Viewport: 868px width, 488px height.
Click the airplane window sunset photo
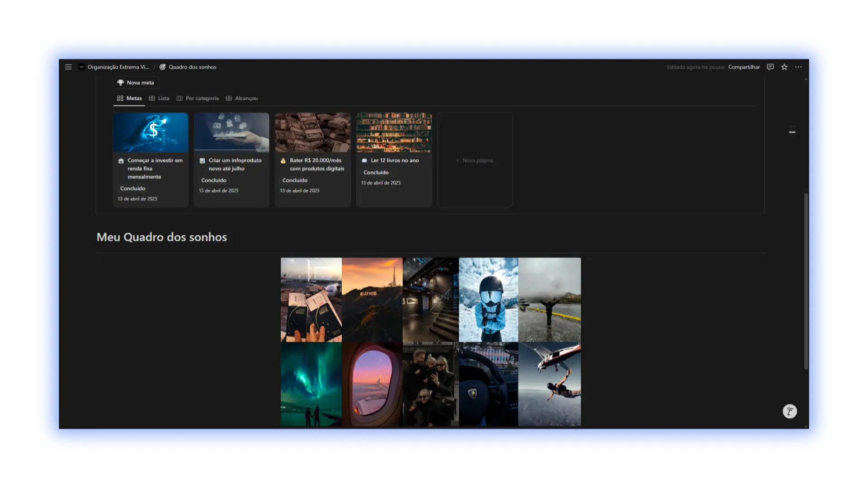pos(372,384)
